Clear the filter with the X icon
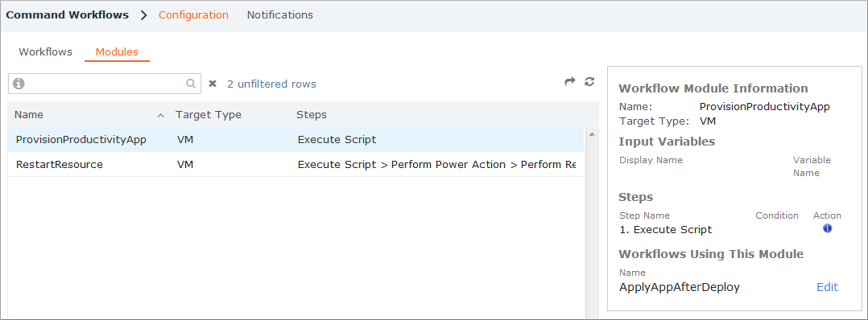The image size is (868, 320). click(x=212, y=84)
